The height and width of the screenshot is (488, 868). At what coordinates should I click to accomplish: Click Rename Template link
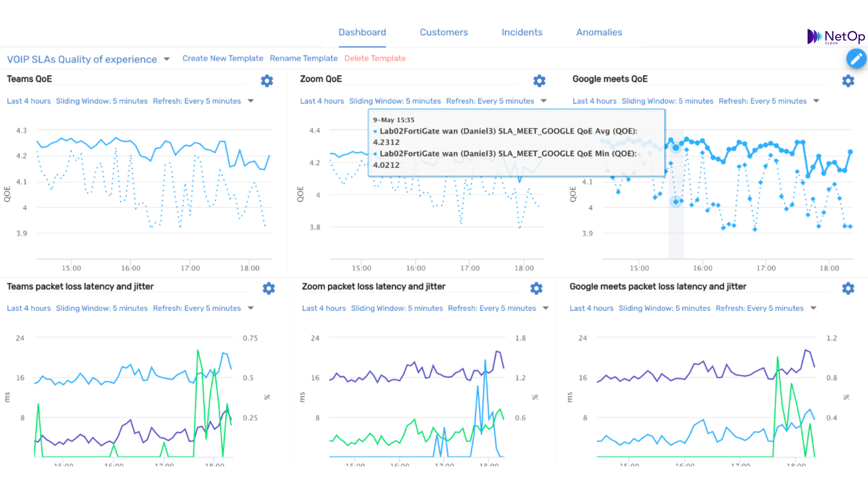pos(303,58)
